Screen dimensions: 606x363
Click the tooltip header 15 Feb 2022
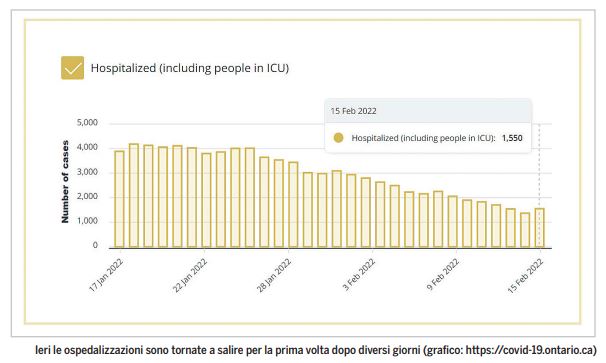tap(353, 111)
